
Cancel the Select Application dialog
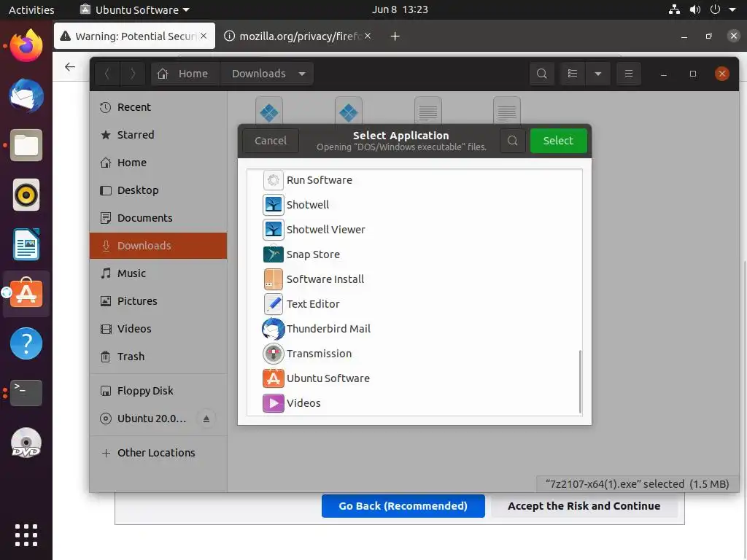(270, 141)
